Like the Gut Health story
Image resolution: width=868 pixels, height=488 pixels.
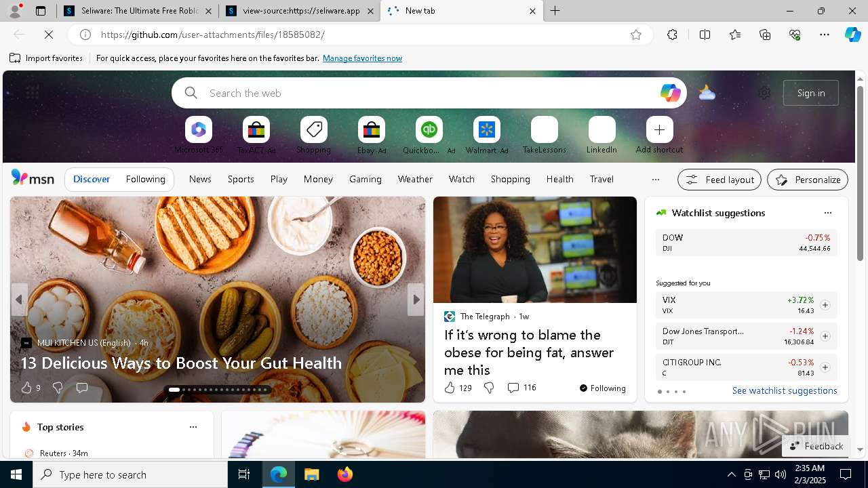tap(26, 388)
